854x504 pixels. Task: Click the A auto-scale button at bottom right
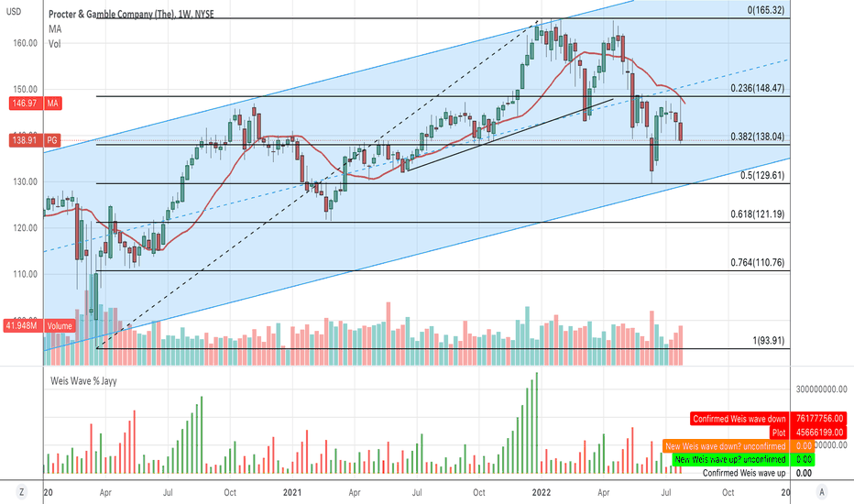pos(822,492)
